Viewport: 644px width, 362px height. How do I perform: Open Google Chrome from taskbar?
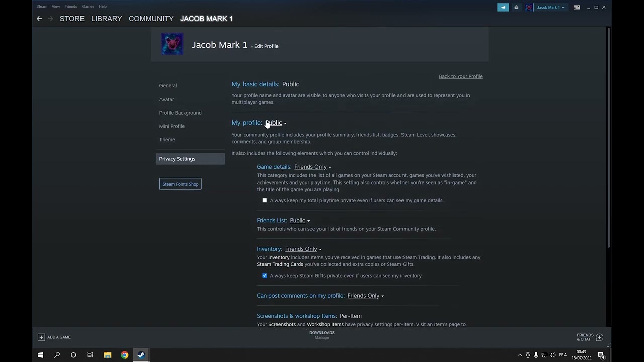click(124, 355)
